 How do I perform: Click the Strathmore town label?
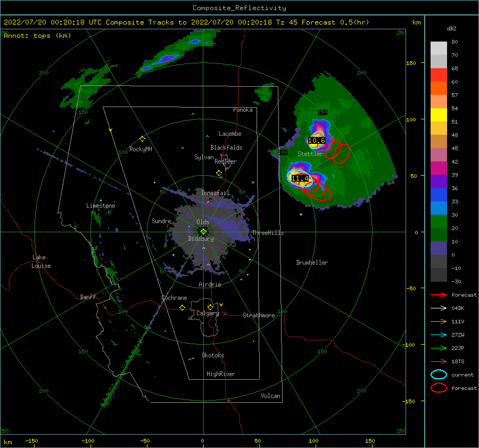[259, 315]
